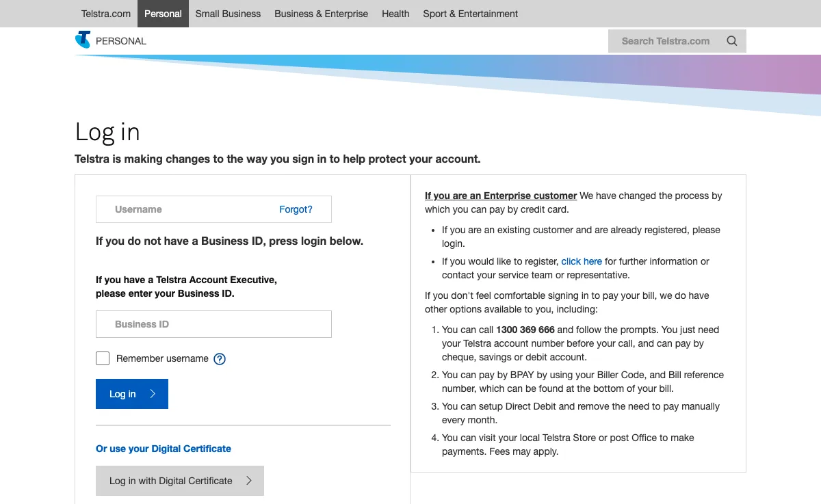Click the 'click here' registration link
The width and height of the screenshot is (821, 504).
click(x=582, y=261)
